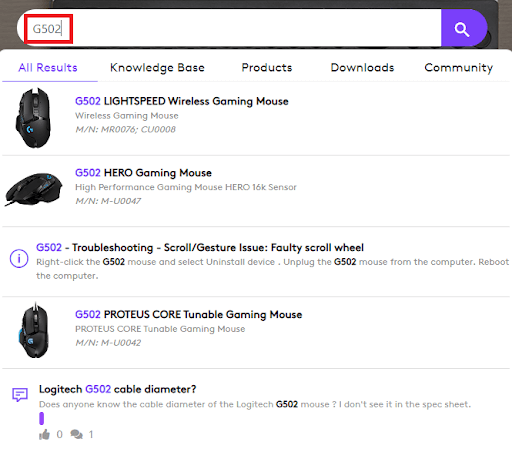Click the G502 HERO mouse thumbnail
512x452 pixels.
pyautogui.click(x=33, y=189)
